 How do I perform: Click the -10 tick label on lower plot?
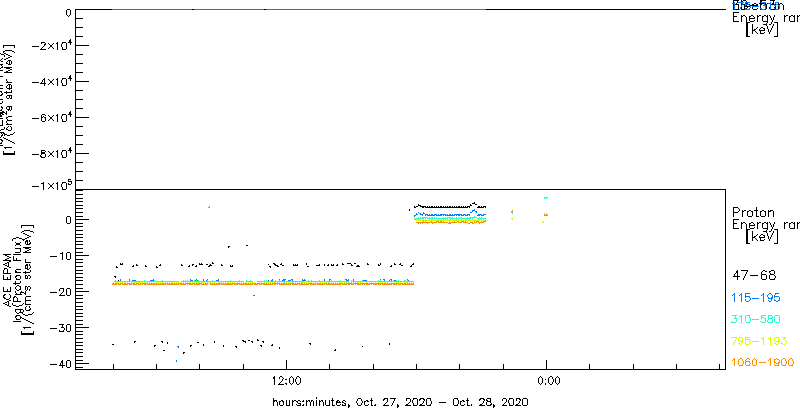click(x=61, y=255)
